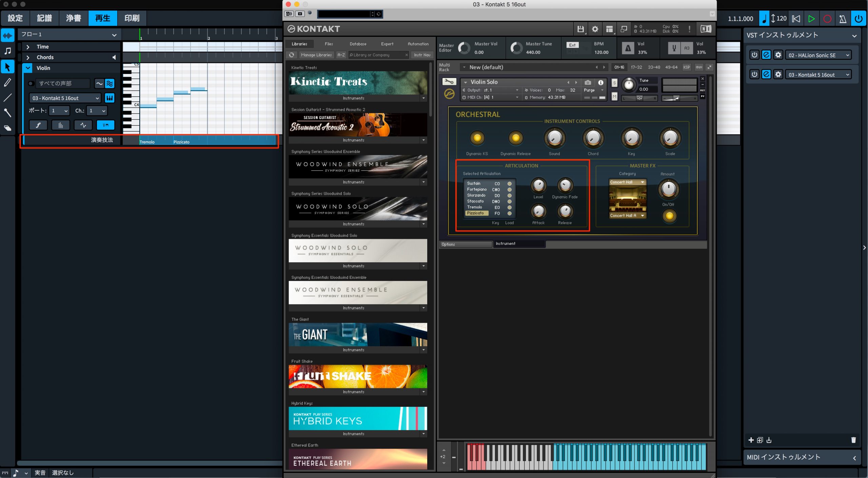This screenshot has width=868, height=478.
Task: Toggle Master FX On/Off button
Action: coord(669,216)
